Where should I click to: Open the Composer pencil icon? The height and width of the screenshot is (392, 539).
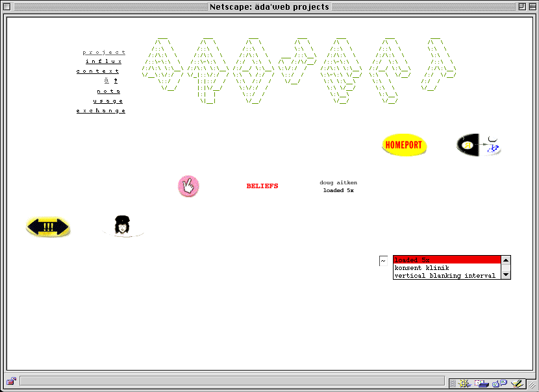pyautogui.click(x=517, y=383)
